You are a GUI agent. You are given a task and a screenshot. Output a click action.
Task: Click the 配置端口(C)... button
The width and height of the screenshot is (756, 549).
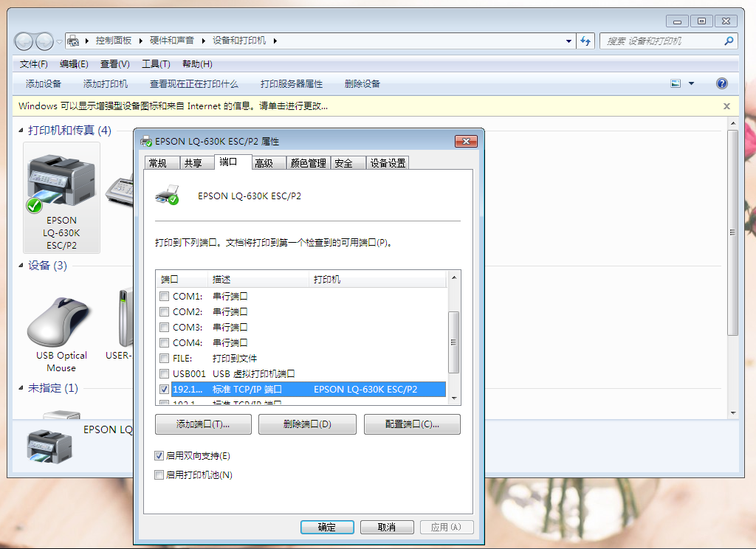412,424
